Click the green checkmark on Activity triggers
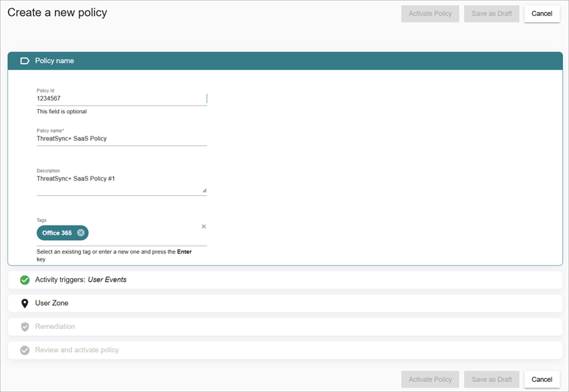Image resolution: width=569 pixels, height=392 pixels. [x=25, y=280]
